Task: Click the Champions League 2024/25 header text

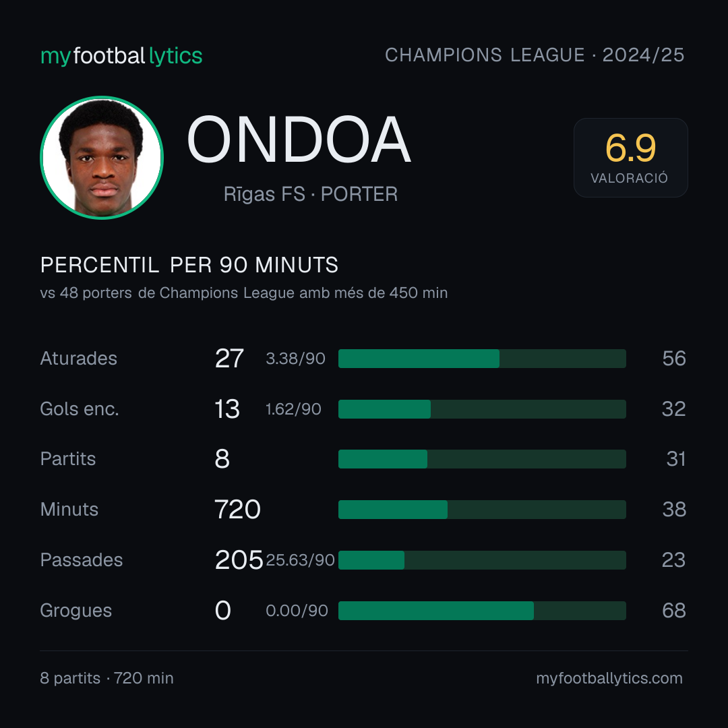Action: pos(535,55)
